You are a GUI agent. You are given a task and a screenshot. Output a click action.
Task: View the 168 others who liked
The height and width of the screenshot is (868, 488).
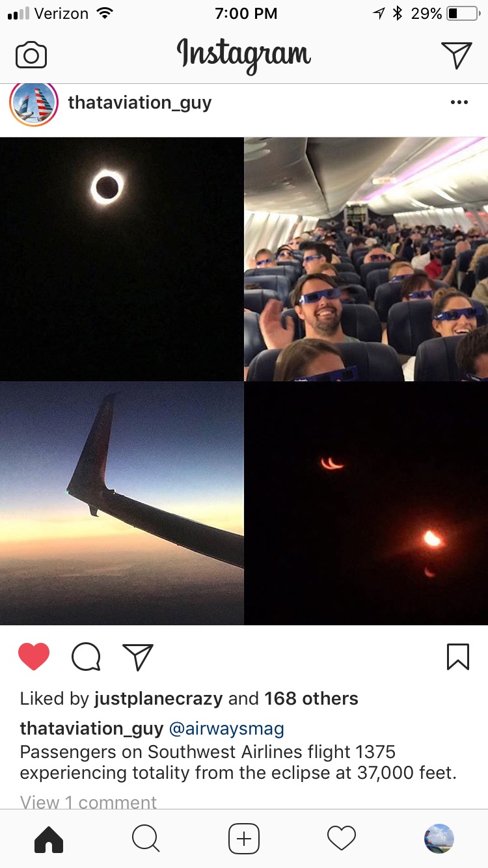pos(311,699)
